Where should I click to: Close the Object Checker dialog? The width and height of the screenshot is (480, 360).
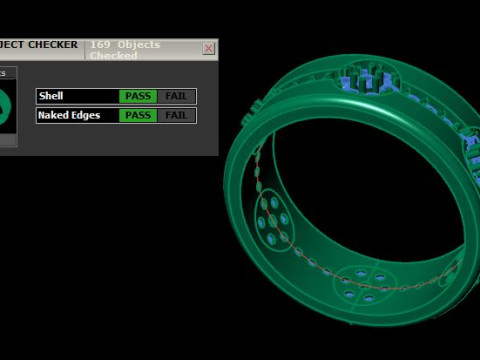point(209,49)
